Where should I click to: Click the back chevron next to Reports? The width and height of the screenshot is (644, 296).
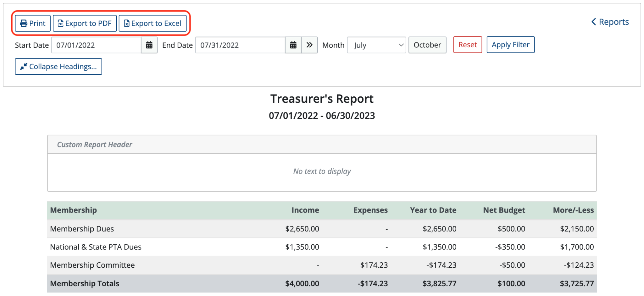point(594,21)
